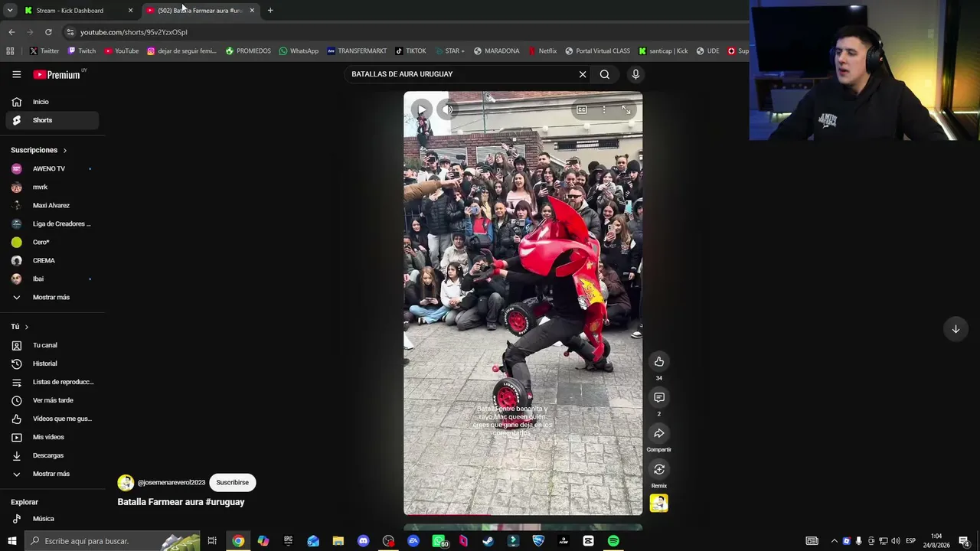Open the tab search dropdown arrow
This screenshot has height=551, width=980.
coord(10,11)
